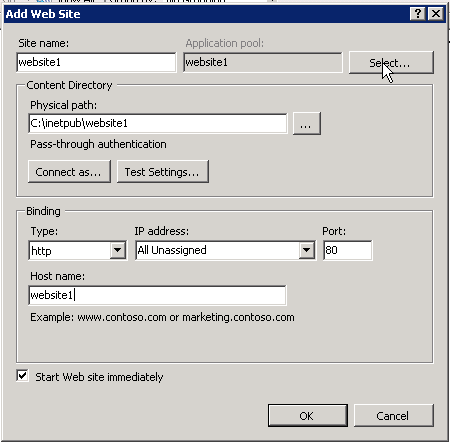Open the Connect as... dialog
The width and height of the screenshot is (450, 443).
[x=69, y=172]
